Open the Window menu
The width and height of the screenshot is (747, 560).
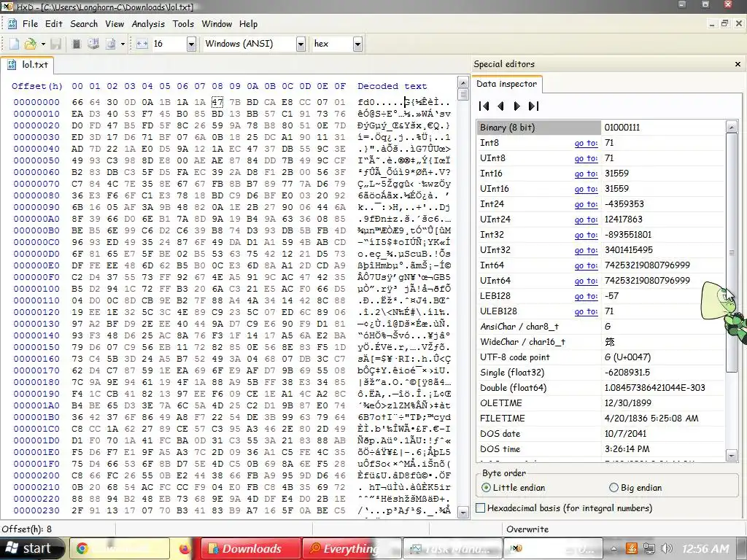coord(217,24)
